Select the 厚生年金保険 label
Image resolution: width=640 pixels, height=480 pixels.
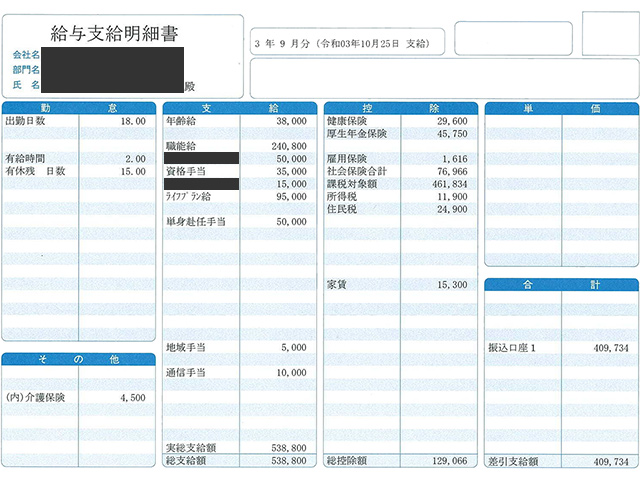tap(356, 134)
